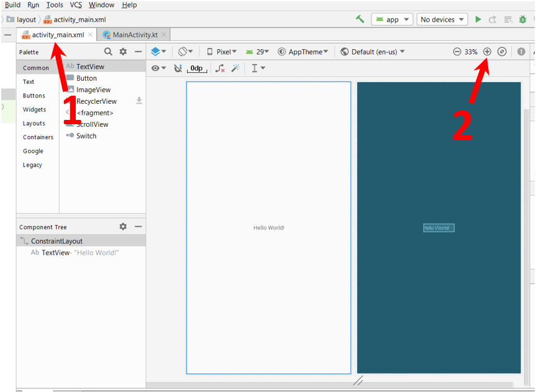Click the layout breadcrumb folder
The width and height of the screenshot is (536, 392).
pyautogui.click(x=21, y=19)
